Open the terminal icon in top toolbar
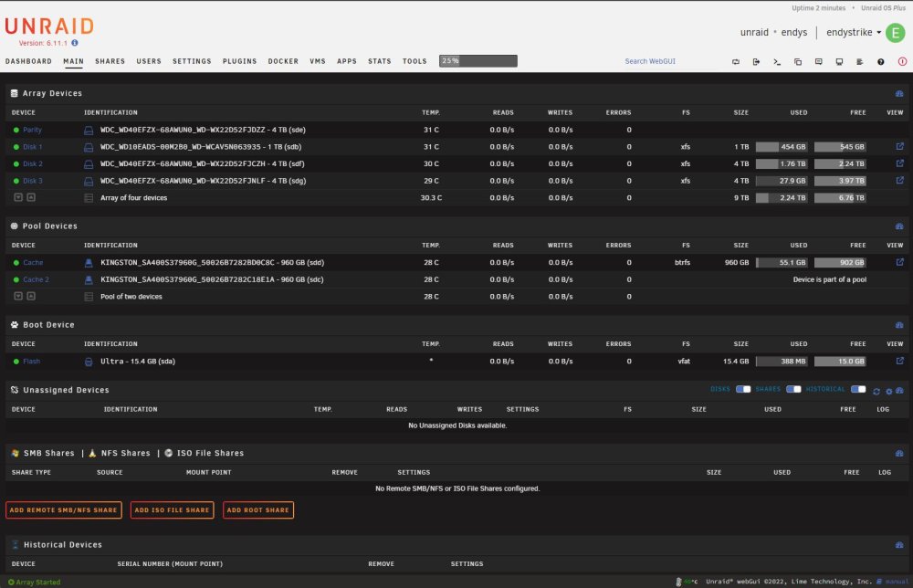This screenshot has width=913, height=588. pos(777,62)
